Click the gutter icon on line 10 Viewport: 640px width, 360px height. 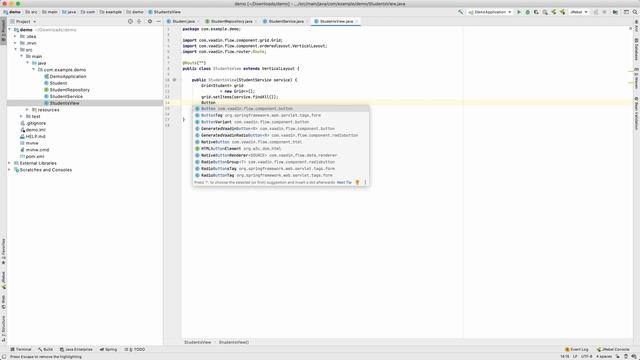[x=174, y=80]
